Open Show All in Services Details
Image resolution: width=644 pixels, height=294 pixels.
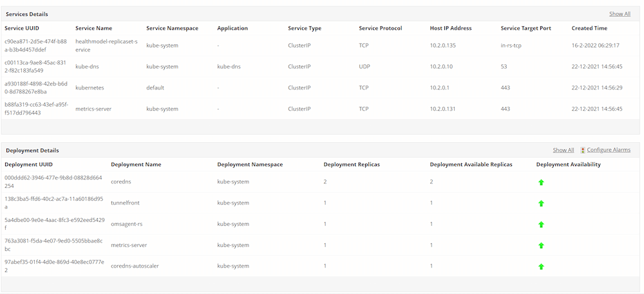point(620,14)
